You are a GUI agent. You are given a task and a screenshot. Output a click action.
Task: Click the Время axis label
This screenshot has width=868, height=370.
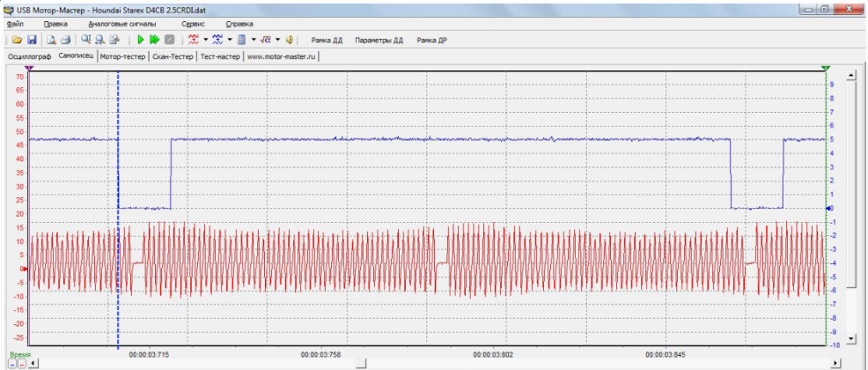coord(20,354)
